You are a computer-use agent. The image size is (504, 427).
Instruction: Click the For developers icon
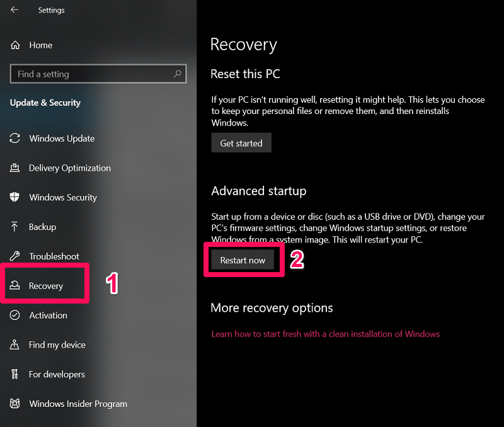click(x=15, y=374)
